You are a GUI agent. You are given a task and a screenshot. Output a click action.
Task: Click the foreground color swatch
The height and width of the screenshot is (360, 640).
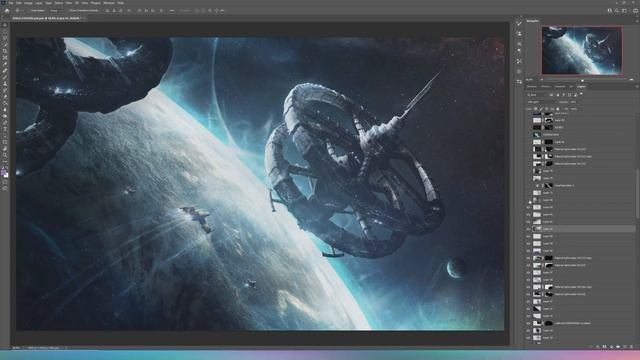tap(4, 172)
